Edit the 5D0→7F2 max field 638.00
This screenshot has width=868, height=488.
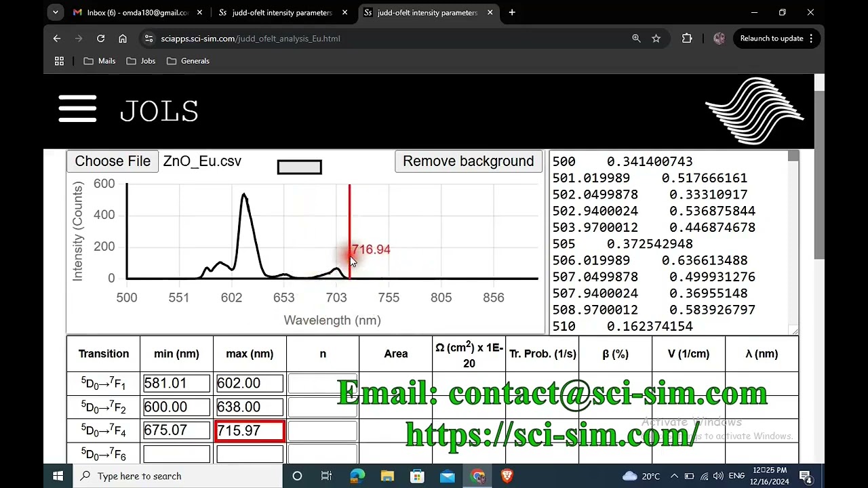coord(250,407)
